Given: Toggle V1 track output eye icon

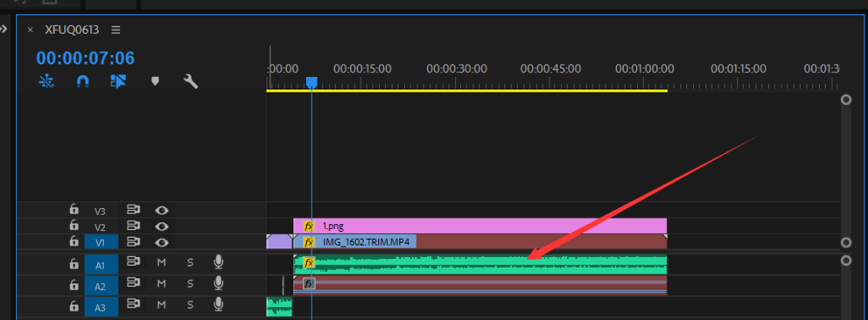Looking at the screenshot, I should tap(162, 241).
